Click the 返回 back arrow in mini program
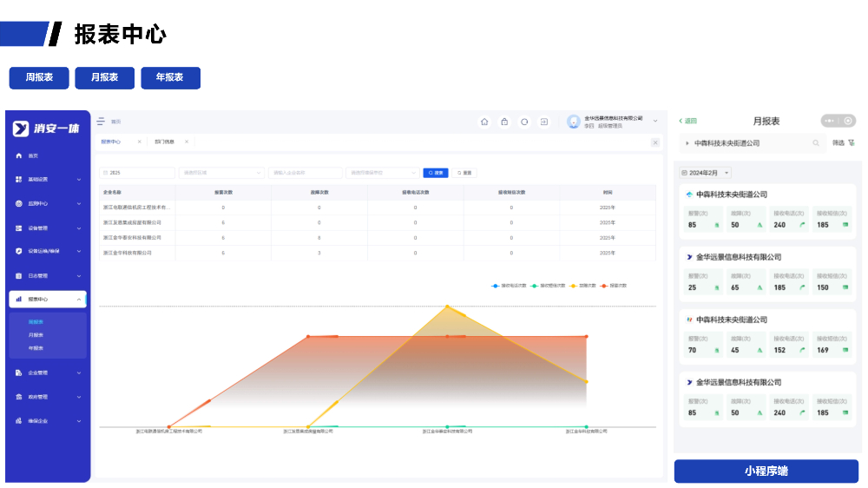Viewport: 868px width, 488px height. 687,121
